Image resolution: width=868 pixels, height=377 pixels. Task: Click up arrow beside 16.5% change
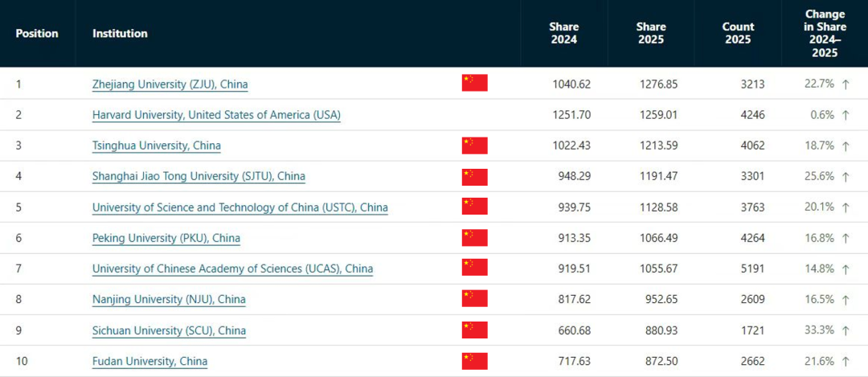[x=845, y=300]
